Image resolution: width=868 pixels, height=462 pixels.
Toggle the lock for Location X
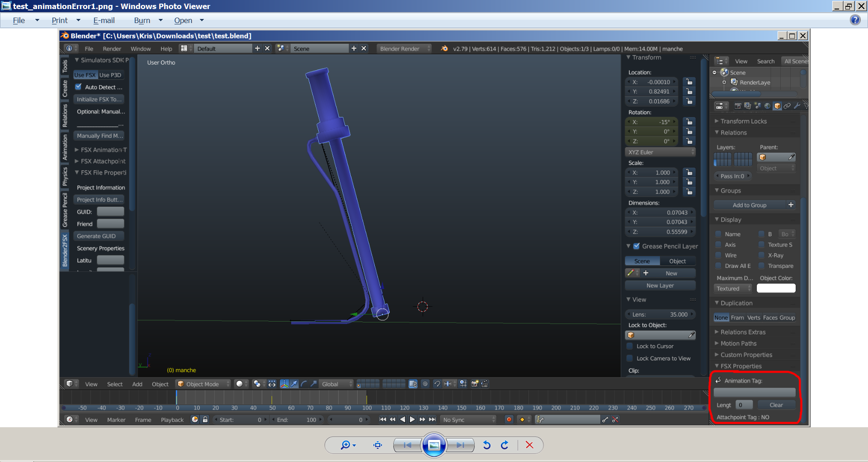click(689, 82)
